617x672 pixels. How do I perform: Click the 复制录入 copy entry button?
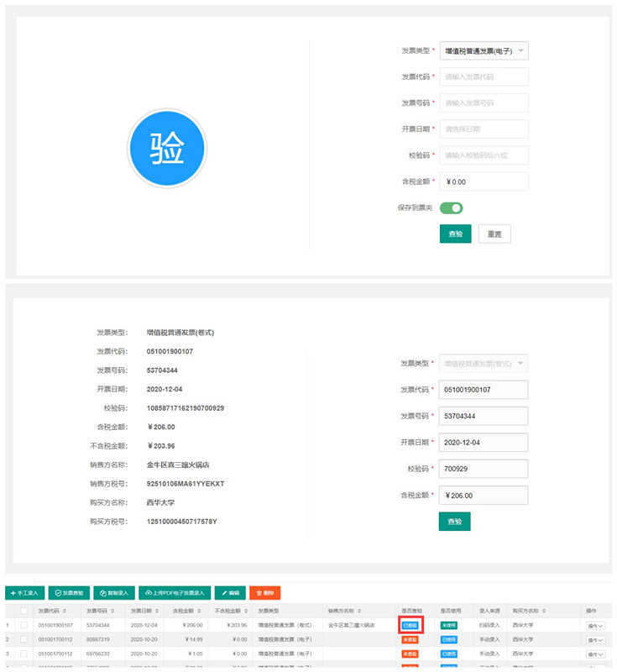pos(113,592)
